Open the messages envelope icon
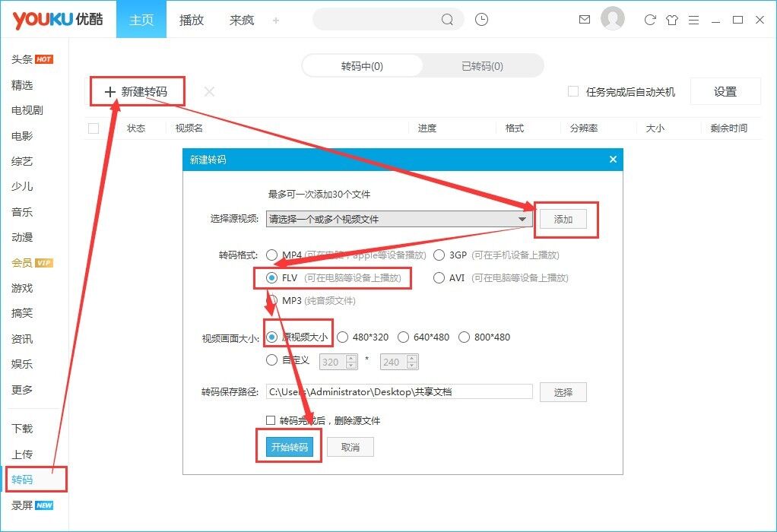This screenshot has width=777, height=532. (x=585, y=20)
